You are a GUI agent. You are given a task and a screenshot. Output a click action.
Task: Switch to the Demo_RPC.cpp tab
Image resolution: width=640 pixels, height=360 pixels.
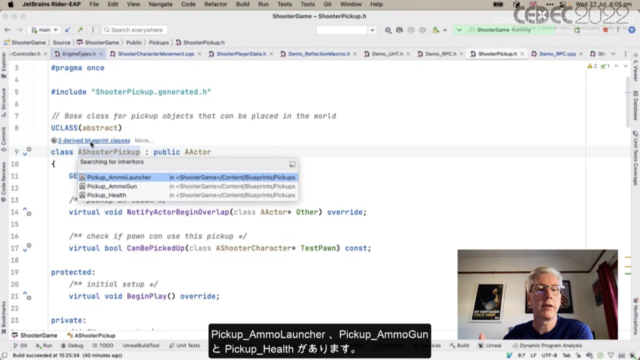(x=558, y=54)
